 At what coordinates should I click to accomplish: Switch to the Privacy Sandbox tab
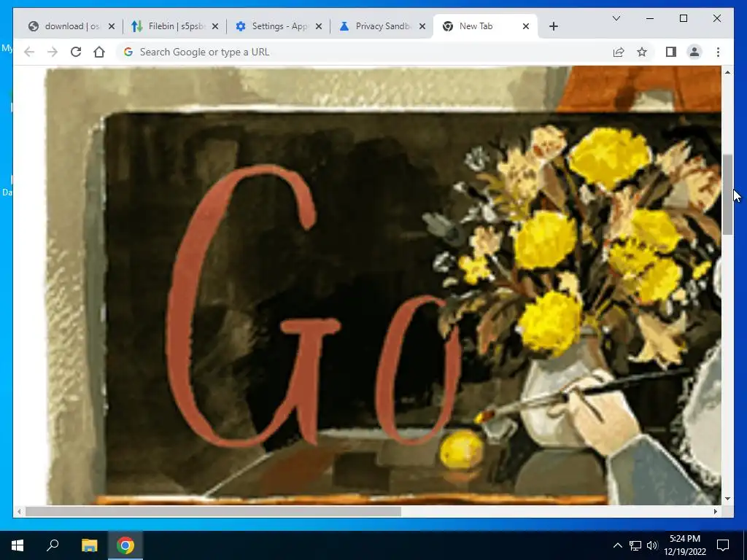(x=382, y=26)
